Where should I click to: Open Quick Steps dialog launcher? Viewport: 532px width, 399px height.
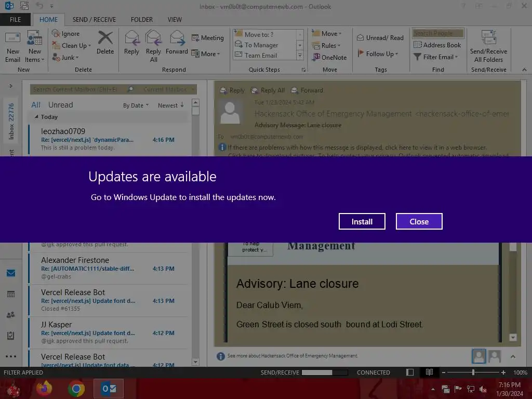pyautogui.click(x=303, y=70)
